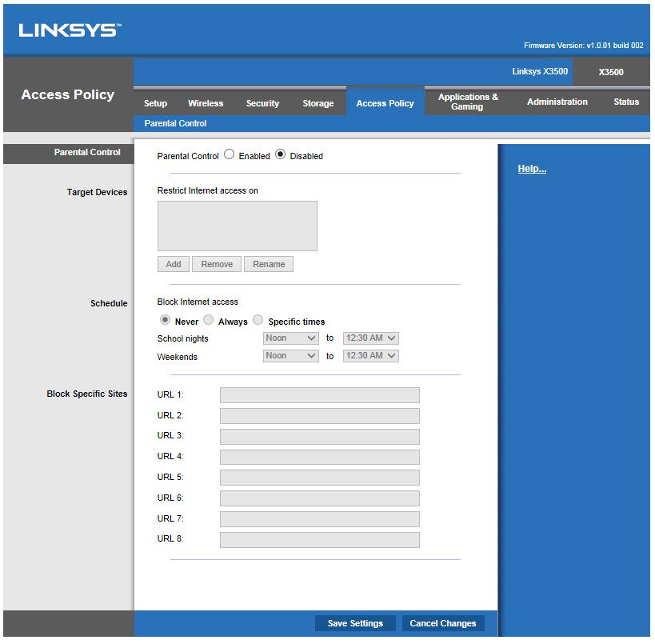The width and height of the screenshot is (655, 644).
Task: Click the Parental Control sub-tab
Action: (175, 123)
